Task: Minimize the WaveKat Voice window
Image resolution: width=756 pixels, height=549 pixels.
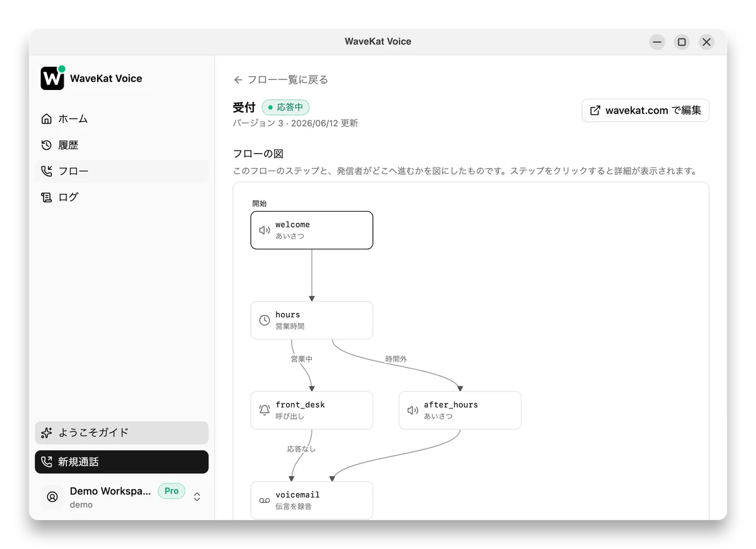Action: click(657, 42)
